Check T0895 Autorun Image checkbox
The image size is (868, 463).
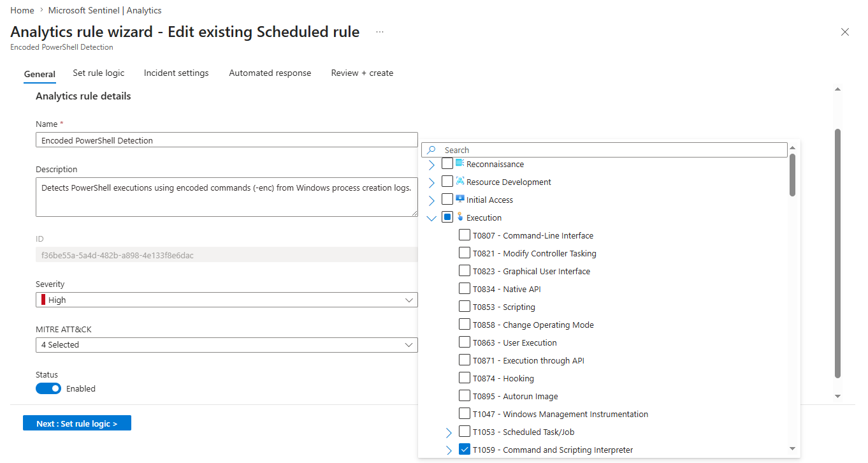pyautogui.click(x=465, y=396)
